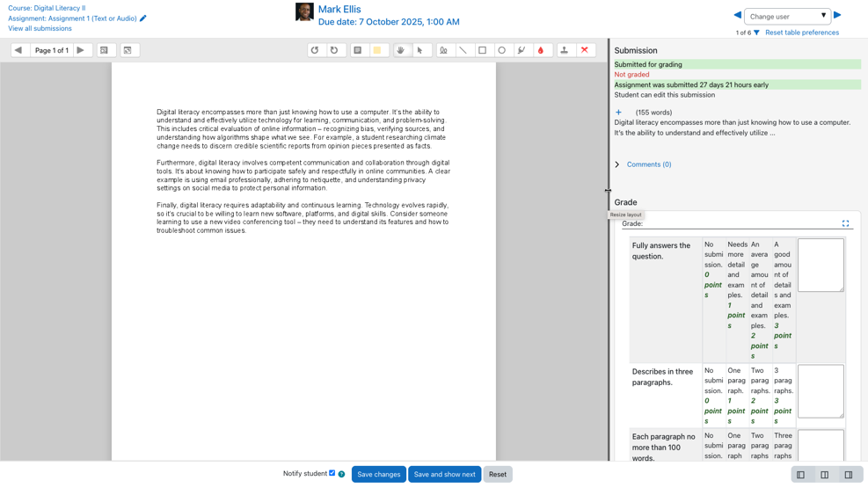The height and width of the screenshot is (488, 868).
Task: Select 'One paragraph.' for Describes in three paragraphs
Action: click(x=737, y=395)
